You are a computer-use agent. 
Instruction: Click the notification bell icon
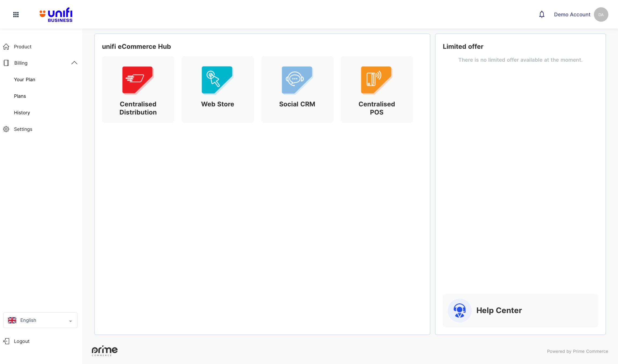tap(542, 14)
